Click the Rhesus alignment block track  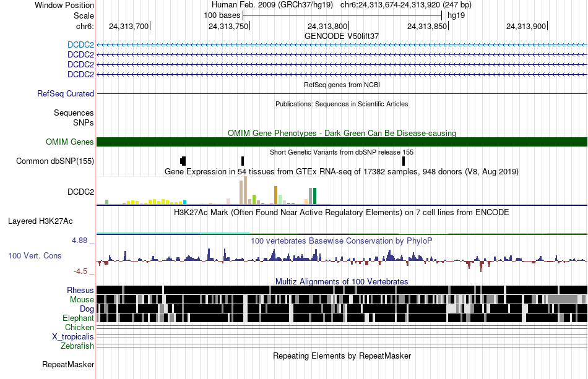click(342, 290)
